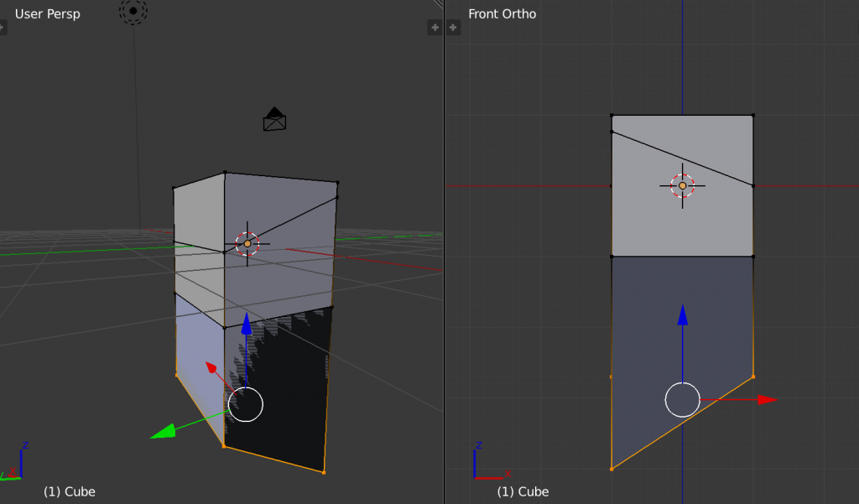Image resolution: width=859 pixels, height=504 pixels.
Task: Click blue Z-axis arrow in Front Ortho view
Action: (x=683, y=315)
